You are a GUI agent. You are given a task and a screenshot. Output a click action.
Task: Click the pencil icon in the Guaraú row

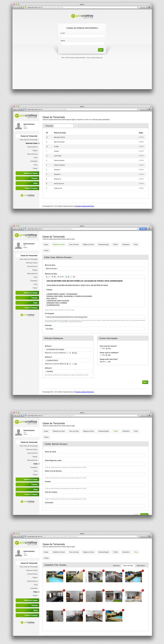(139, 151)
